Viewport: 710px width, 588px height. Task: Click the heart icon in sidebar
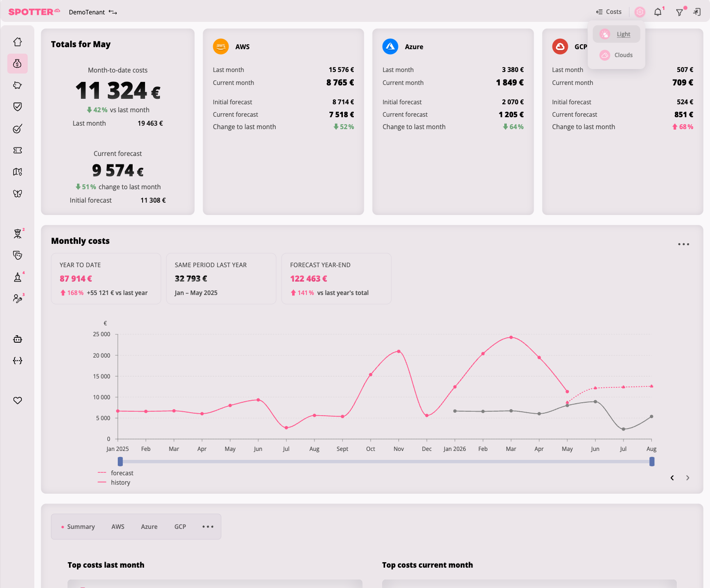(x=17, y=400)
